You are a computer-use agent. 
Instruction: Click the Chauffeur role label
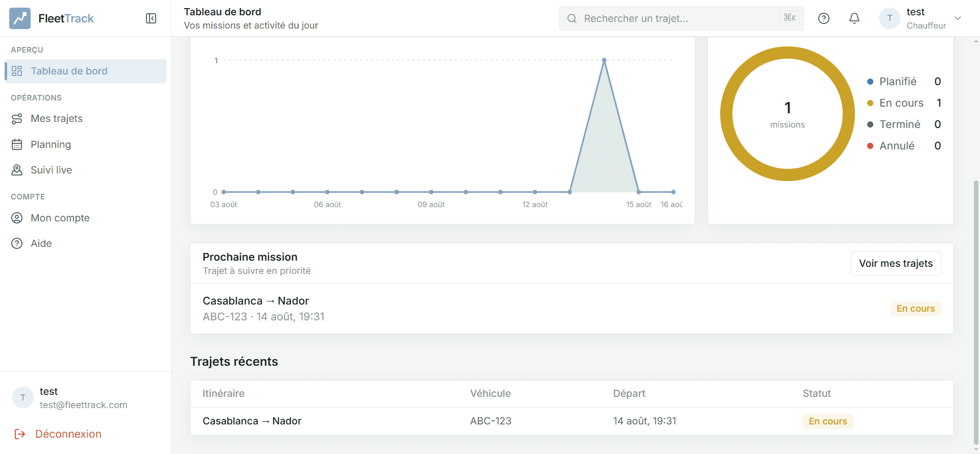pyautogui.click(x=926, y=26)
